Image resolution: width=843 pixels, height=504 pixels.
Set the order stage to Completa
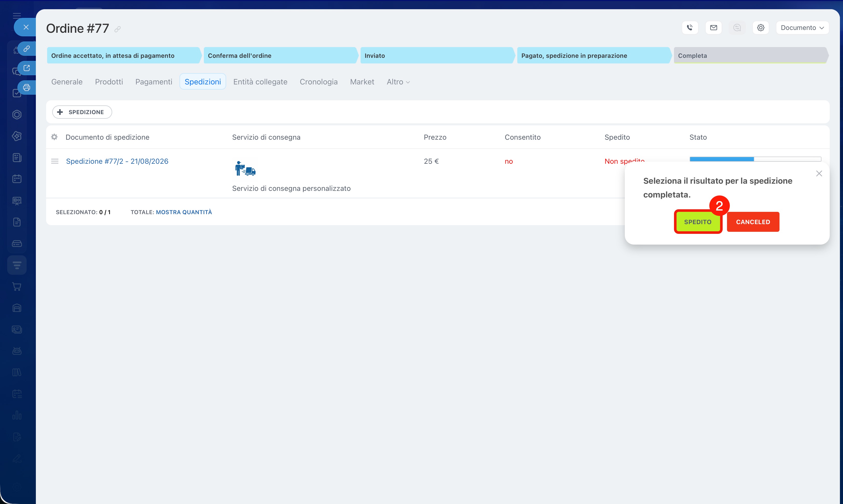coord(751,55)
